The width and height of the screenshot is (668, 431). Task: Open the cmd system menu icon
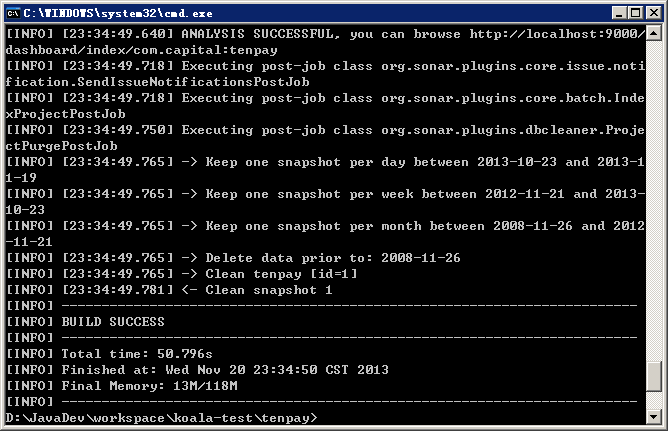coord(13,13)
